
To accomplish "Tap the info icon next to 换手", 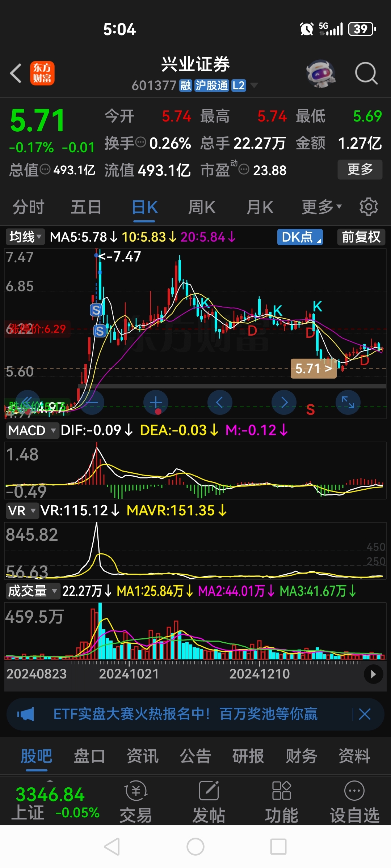I will click(140, 142).
